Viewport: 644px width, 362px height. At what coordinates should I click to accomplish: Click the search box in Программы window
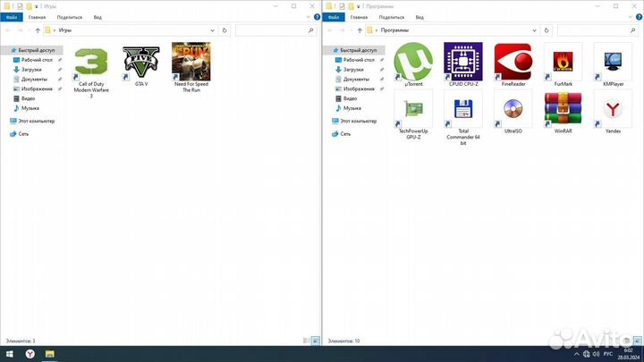(x=597, y=30)
